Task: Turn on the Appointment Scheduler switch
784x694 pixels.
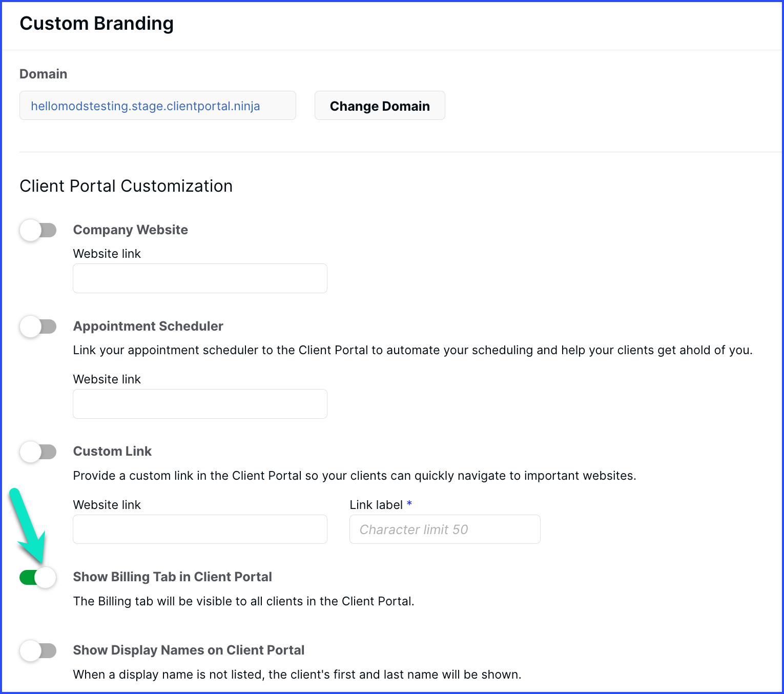Action: tap(38, 326)
